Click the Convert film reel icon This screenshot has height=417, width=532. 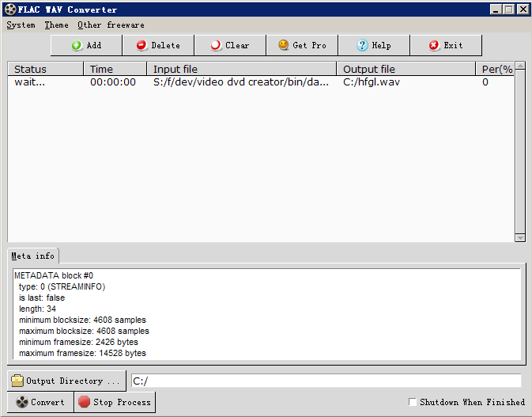pos(22,402)
